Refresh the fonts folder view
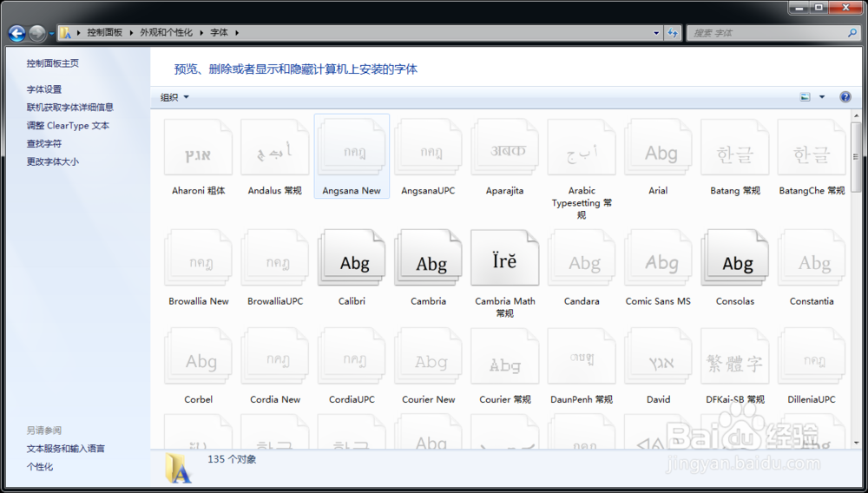Screen dimensions: 868x493 tap(673, 33)
